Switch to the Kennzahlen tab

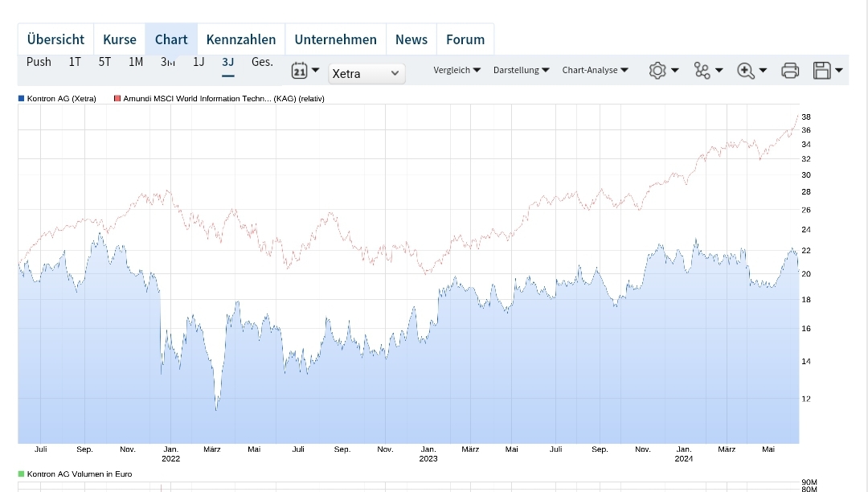240,39
